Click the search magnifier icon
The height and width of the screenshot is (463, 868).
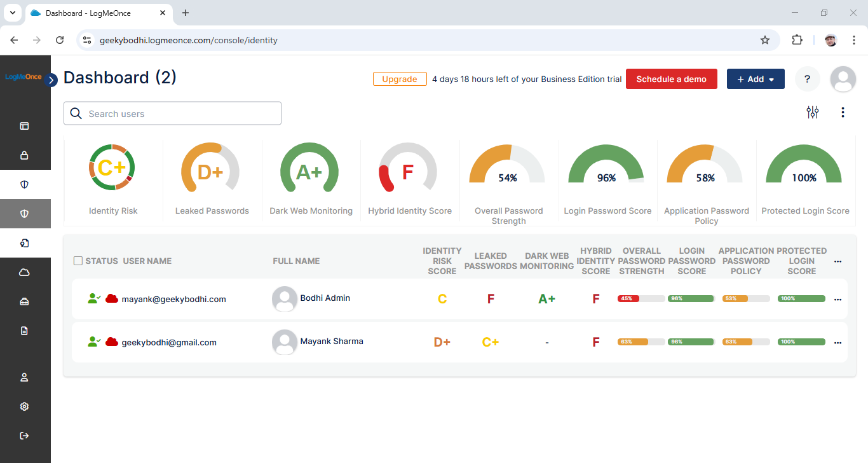click(x=76, y=113)
